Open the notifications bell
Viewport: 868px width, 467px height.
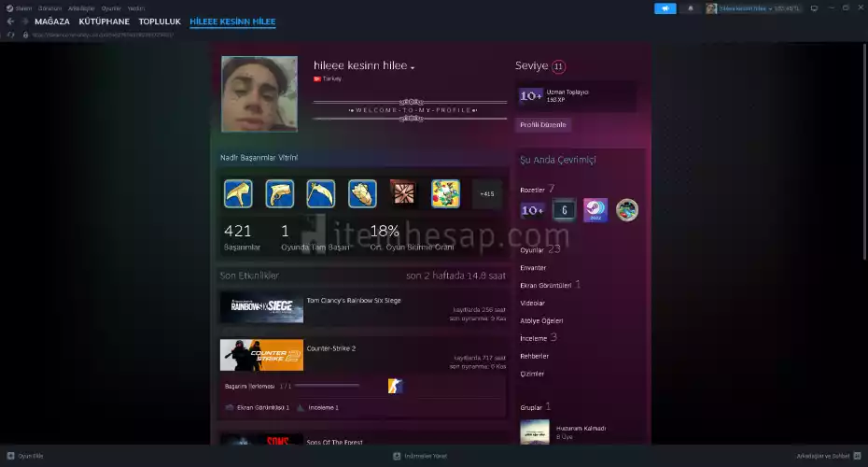(x=691, y=8)
